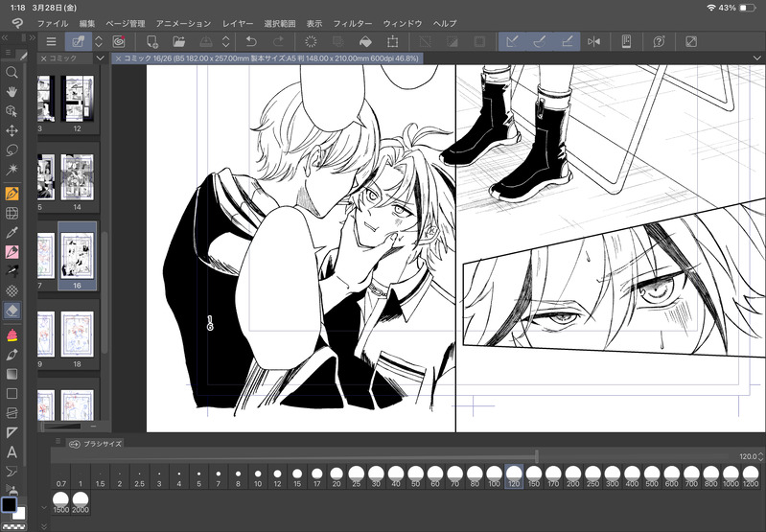Select brush size 300 preset
Screen dimensions: 766x532
click(x=612, y=476)
